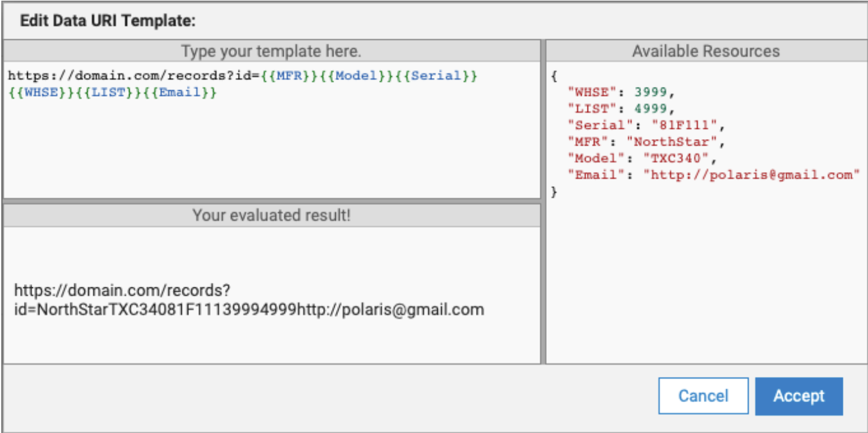
Task: Click the Accept button
Action: (x=798, y=396)
